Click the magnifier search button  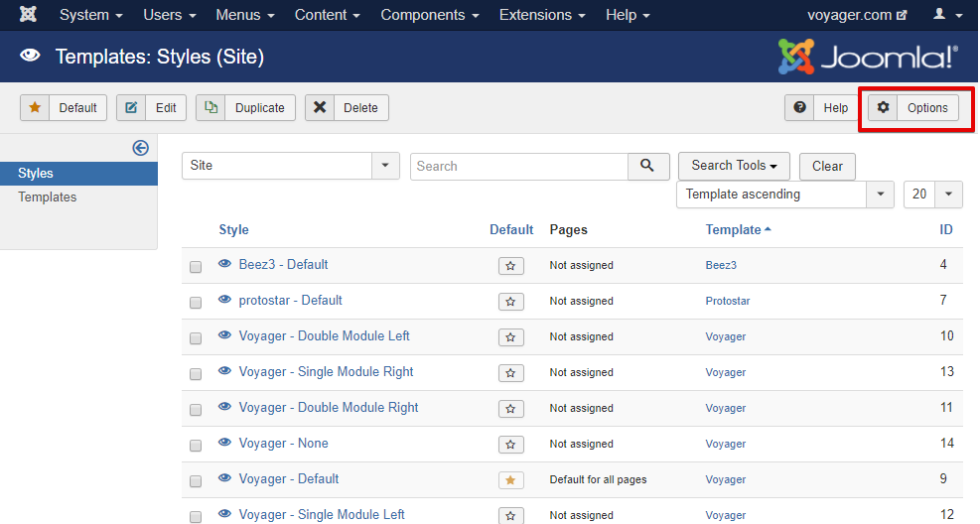coord(648,166)
